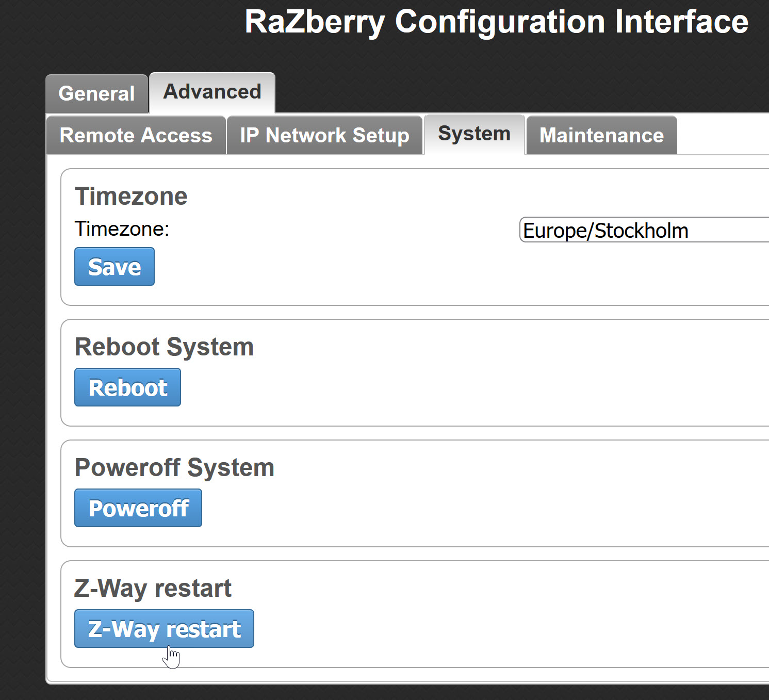Open the Europe/Stockholm timezone dropdown
769x700 pixels.
pyautogui.click(x=644, y=230)
